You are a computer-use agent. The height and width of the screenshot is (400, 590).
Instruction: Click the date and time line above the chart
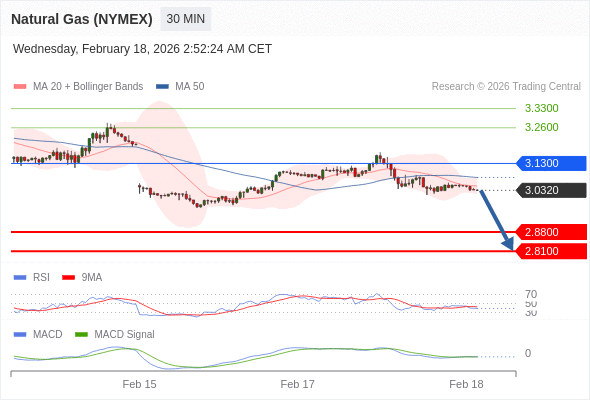pyautogui.click(x=142, y=49)
